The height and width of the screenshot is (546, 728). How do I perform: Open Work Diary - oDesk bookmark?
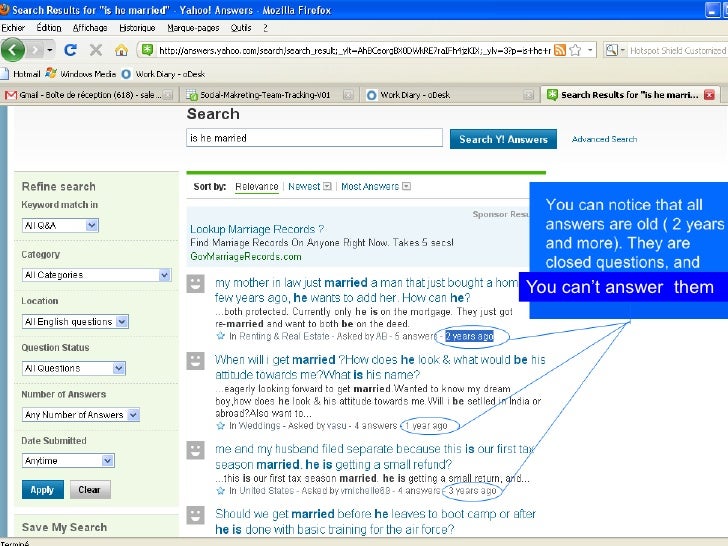click(x=163, y=74)
